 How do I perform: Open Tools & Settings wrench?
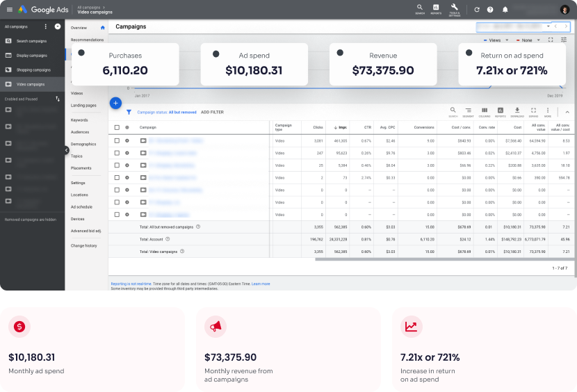[x=454, y=8]
